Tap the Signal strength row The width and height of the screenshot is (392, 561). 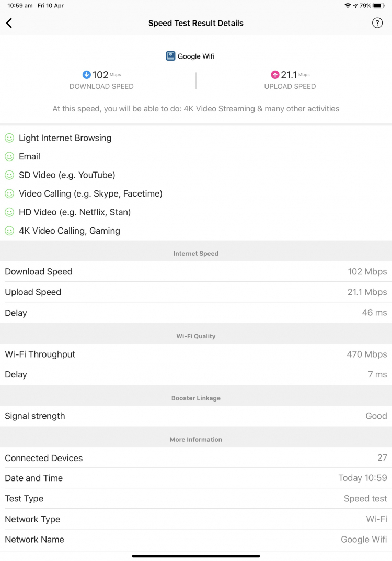(x=196, y=416)
